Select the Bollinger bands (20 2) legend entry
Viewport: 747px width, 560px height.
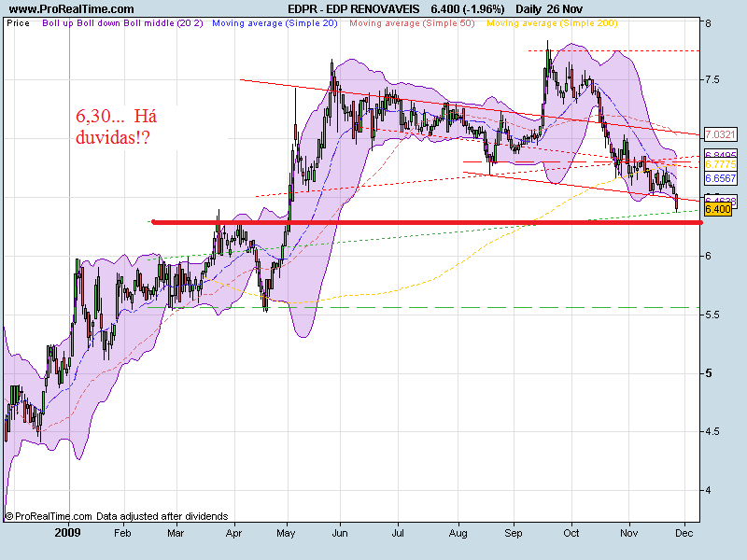tap(123, 23)
